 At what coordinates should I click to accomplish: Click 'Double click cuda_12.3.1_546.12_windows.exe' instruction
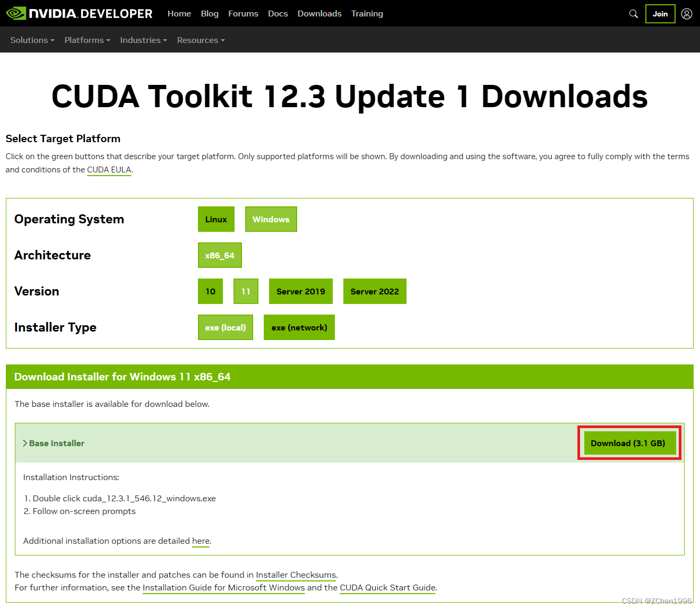click(124, 499)
